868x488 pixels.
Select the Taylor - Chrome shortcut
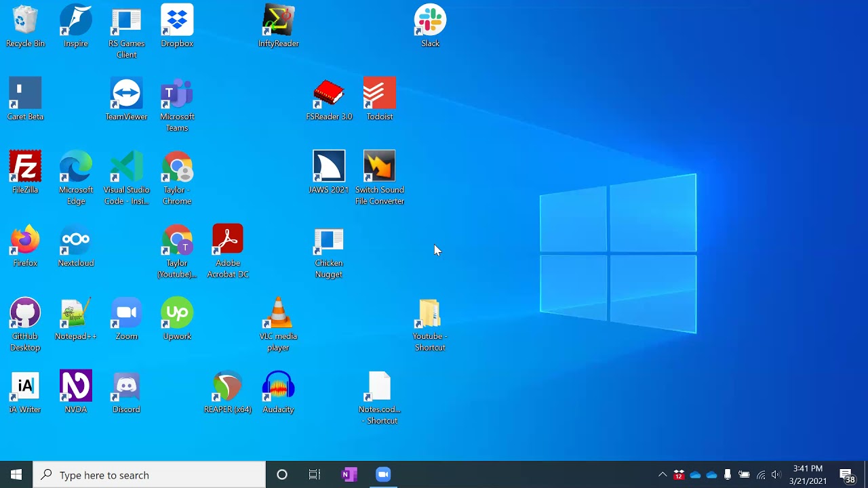point(177,179)
